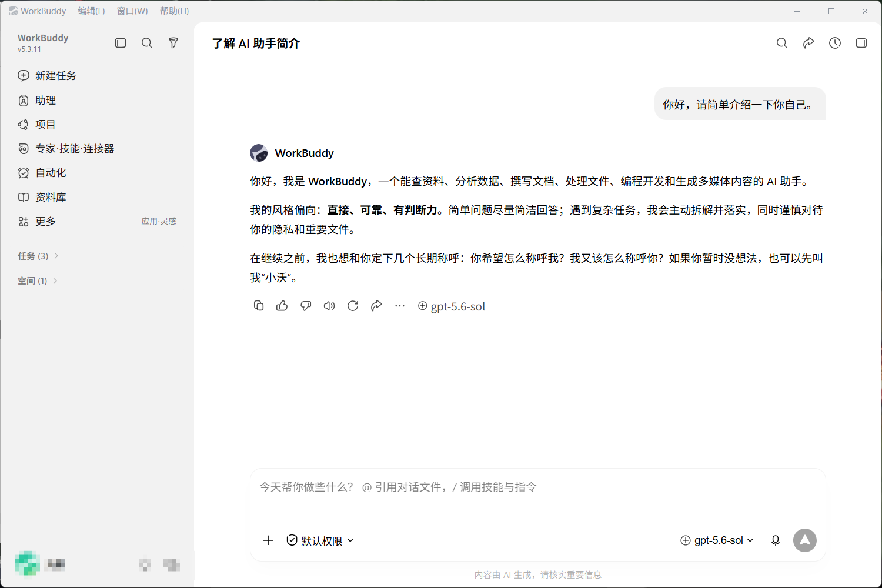Like the reply with thumbs up
Viewport: 882px width, 588px height.
point(282,306)
